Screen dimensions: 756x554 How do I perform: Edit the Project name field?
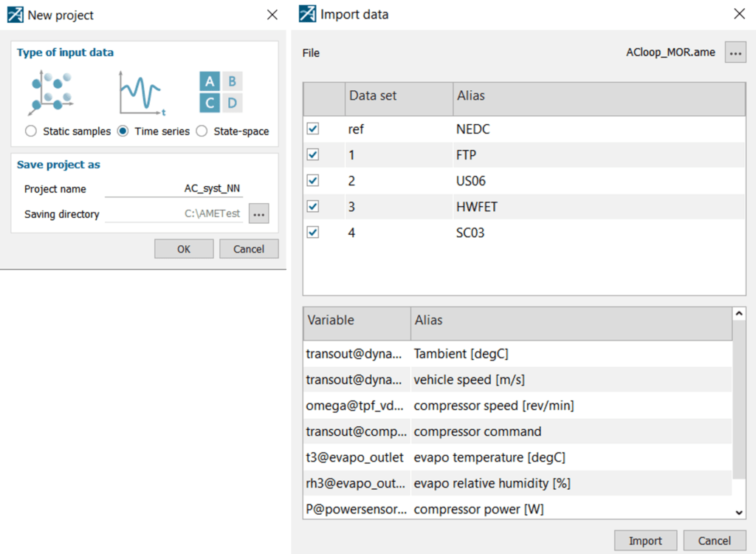(173, 189)
